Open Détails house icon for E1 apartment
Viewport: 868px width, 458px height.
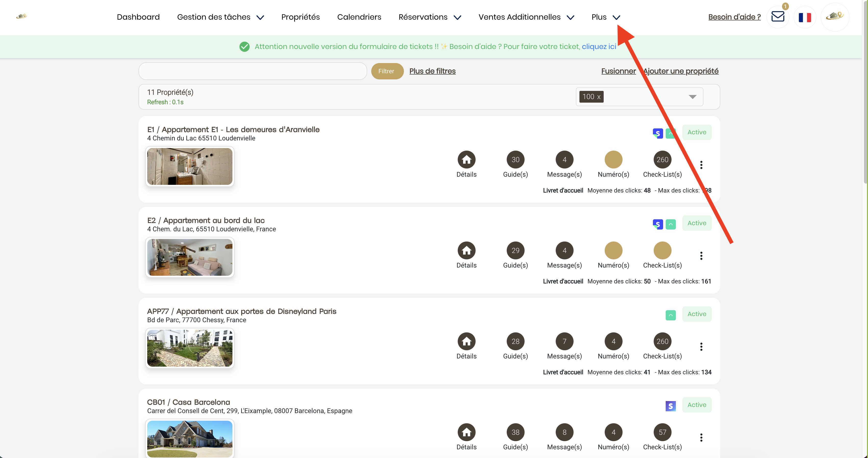(x=466, y=160)
